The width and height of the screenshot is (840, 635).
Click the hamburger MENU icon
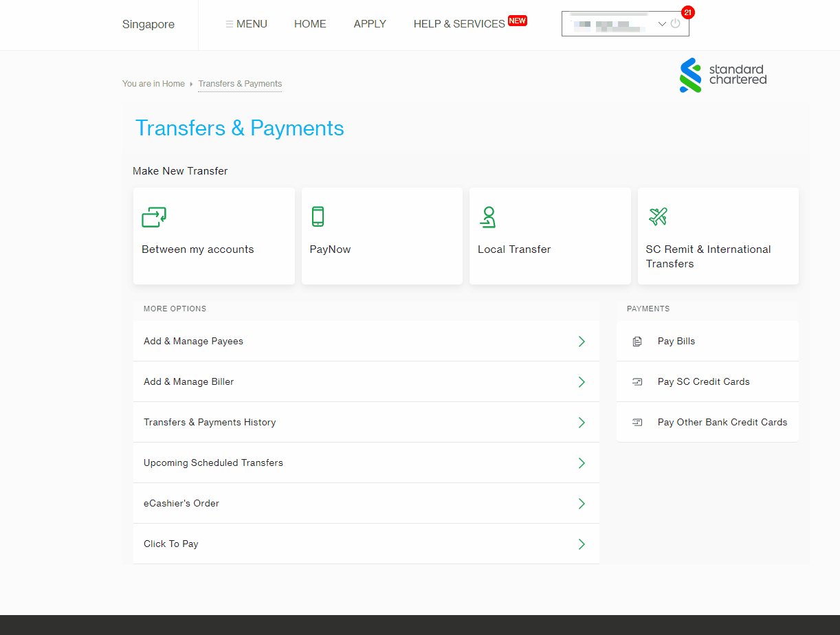click(x=230, y=24)
